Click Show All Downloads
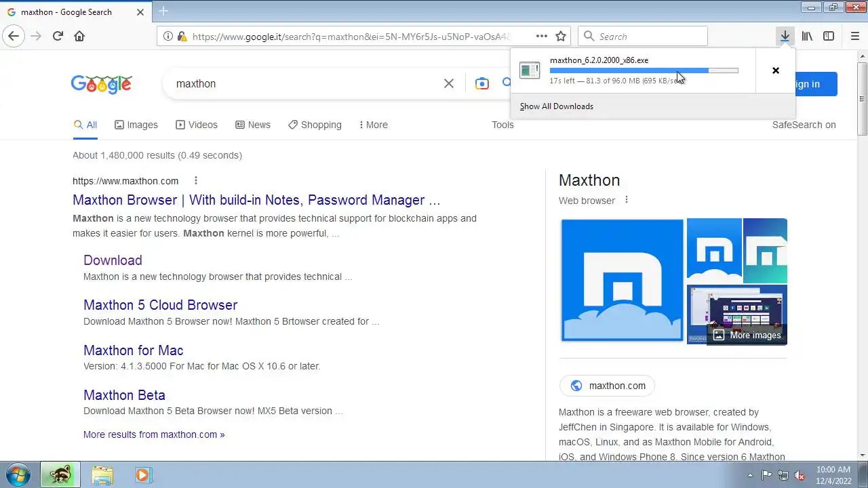The image size is (868, 488). tap(557, 106)
